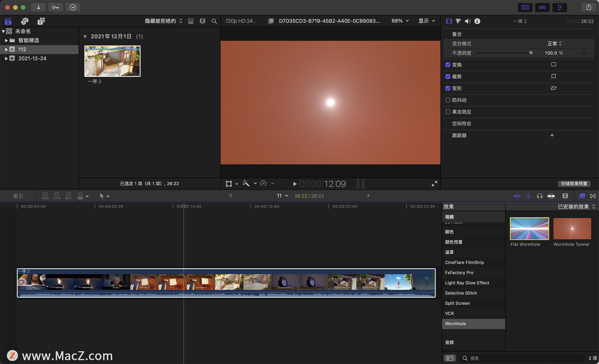Click the 不透明度 opacity slider

pyautogui.click(x=504, y=53)
